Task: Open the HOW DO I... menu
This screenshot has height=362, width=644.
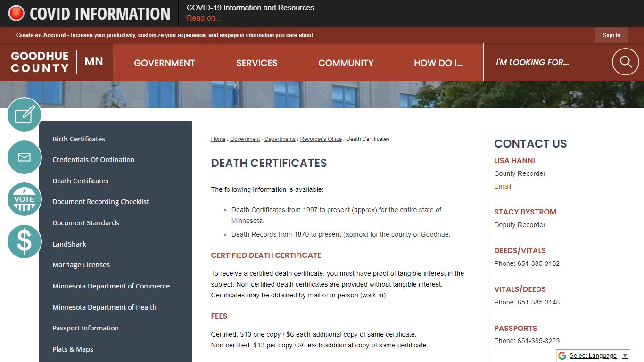Action: click(x=438, y=63)
